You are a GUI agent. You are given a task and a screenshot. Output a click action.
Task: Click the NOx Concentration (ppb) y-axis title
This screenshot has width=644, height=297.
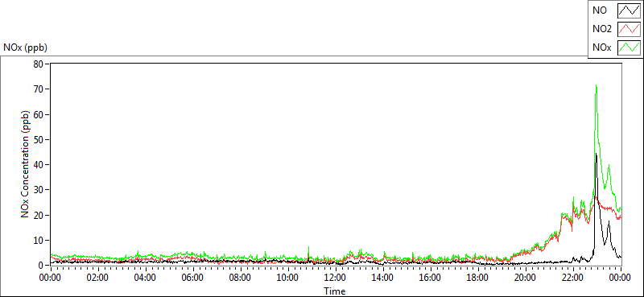[x=26, y=164]
